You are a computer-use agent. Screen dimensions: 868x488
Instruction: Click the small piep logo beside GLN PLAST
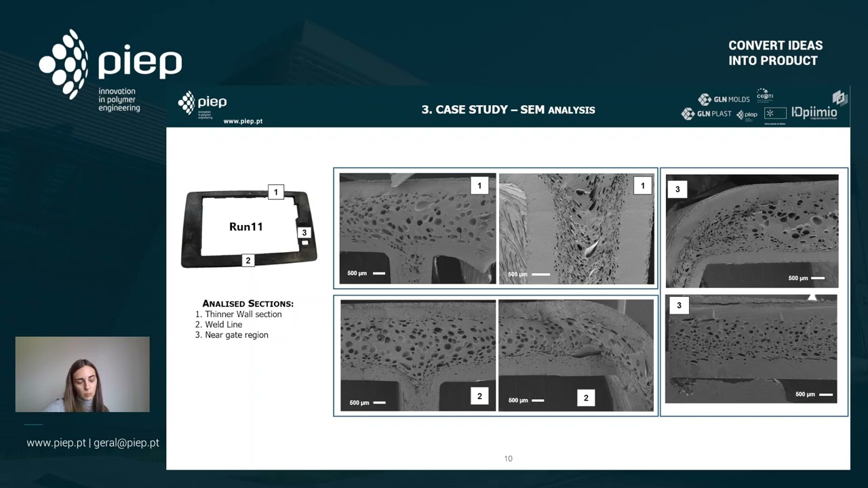click(747, 115)
